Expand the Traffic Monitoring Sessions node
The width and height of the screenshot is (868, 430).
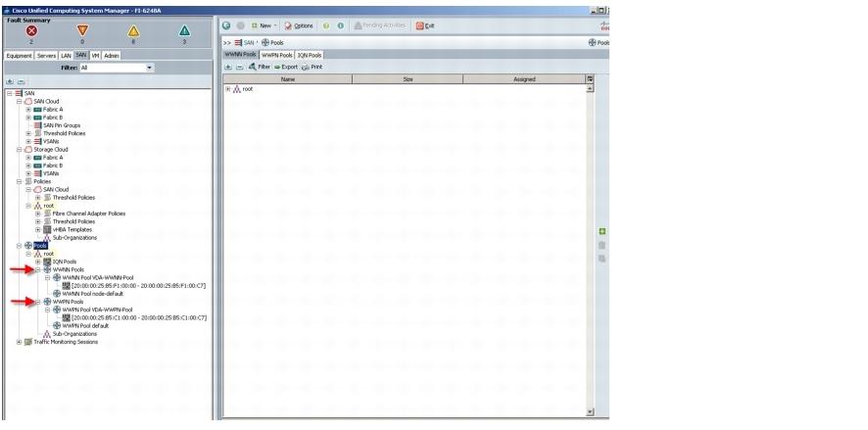click(x=19, y=342)
